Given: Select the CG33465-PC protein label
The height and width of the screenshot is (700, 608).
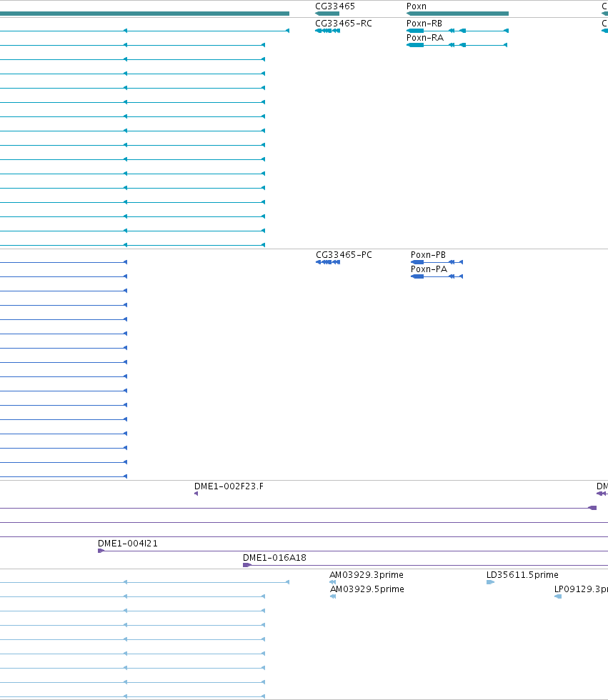Looking at the screenshot, I should 344,255.
